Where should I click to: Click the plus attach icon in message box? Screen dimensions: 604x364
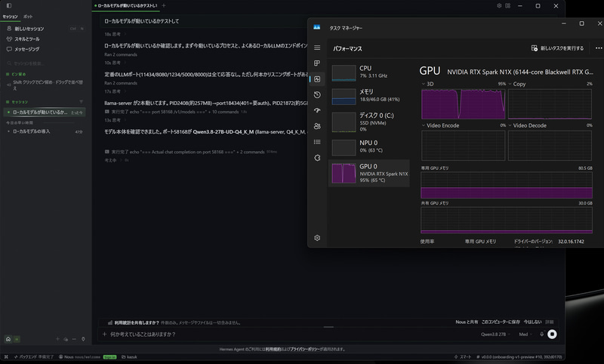104,334
